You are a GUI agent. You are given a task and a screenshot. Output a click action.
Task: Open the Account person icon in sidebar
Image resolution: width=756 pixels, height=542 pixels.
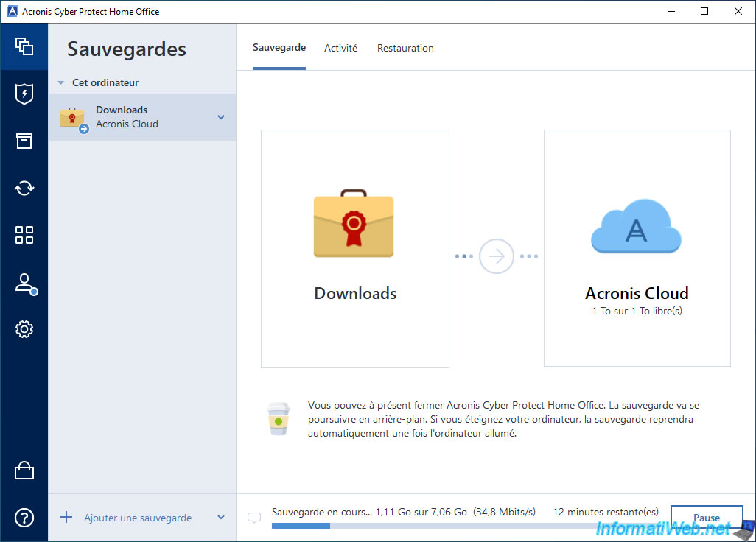26,284
